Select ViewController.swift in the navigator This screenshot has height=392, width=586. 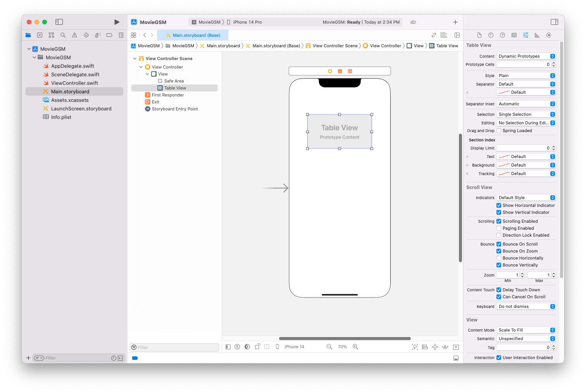74,83
